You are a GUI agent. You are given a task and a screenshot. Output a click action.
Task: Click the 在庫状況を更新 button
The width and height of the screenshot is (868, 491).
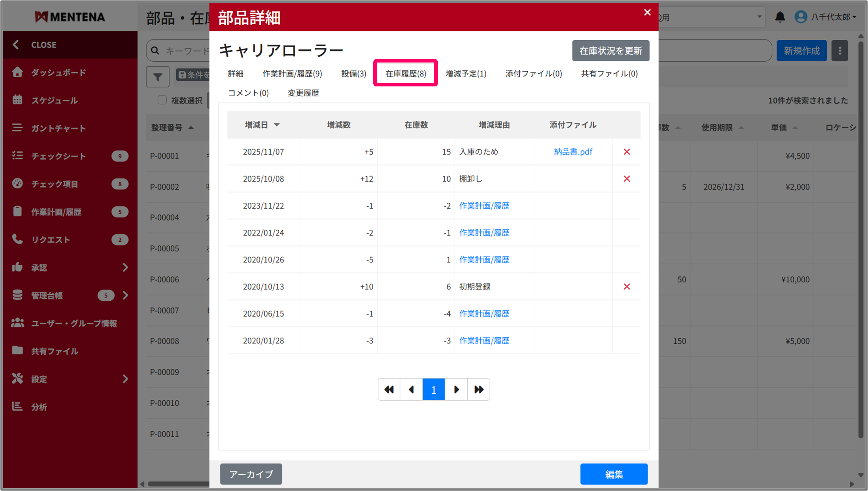pyautogui.click(x=610, y=51)
